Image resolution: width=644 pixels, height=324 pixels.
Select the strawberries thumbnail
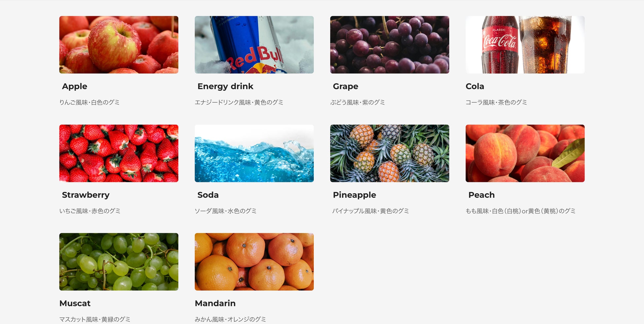tap(119, 153)
